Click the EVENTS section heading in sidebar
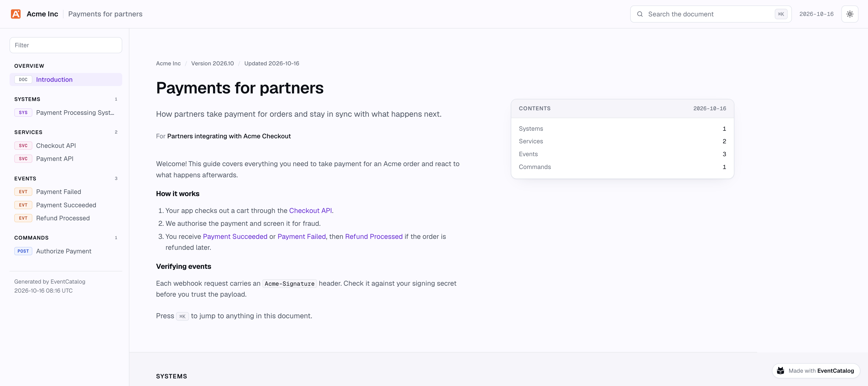868x386 pixels. tap(25, 179)
